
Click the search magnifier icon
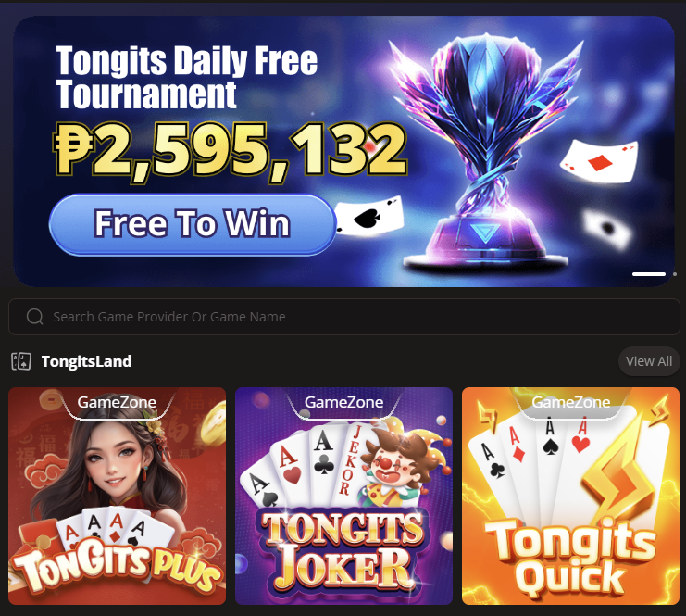point(34,317)
